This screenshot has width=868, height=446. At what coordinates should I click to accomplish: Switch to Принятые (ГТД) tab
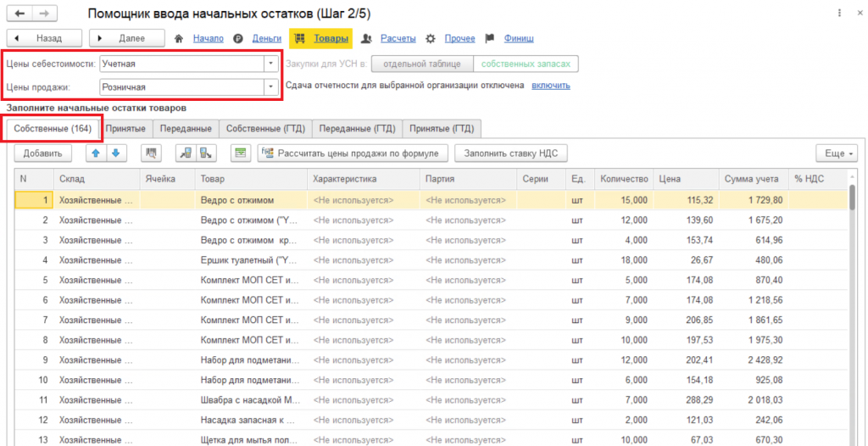coord(442,129)
